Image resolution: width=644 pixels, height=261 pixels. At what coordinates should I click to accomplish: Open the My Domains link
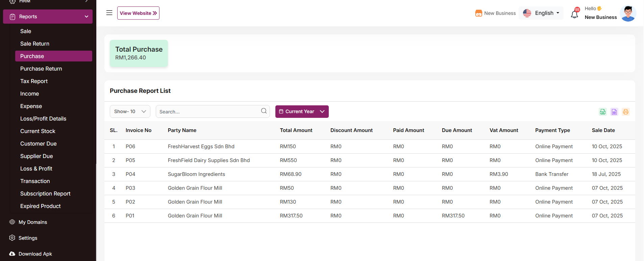[33, 222]
